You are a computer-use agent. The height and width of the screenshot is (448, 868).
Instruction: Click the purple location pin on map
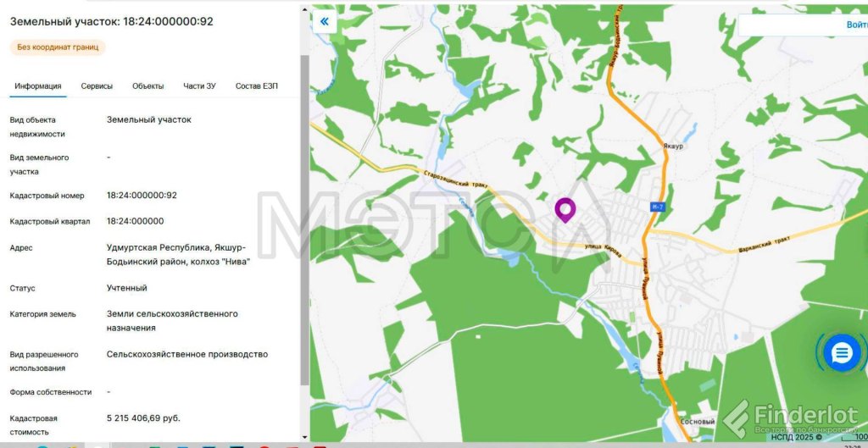click(x=565, y=209)
